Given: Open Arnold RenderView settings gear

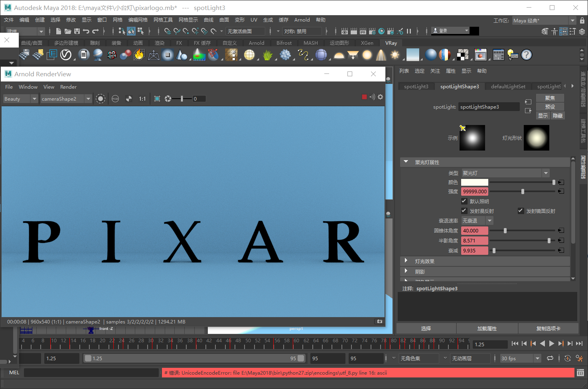Looking at the screenshot, I should point(381,97).
